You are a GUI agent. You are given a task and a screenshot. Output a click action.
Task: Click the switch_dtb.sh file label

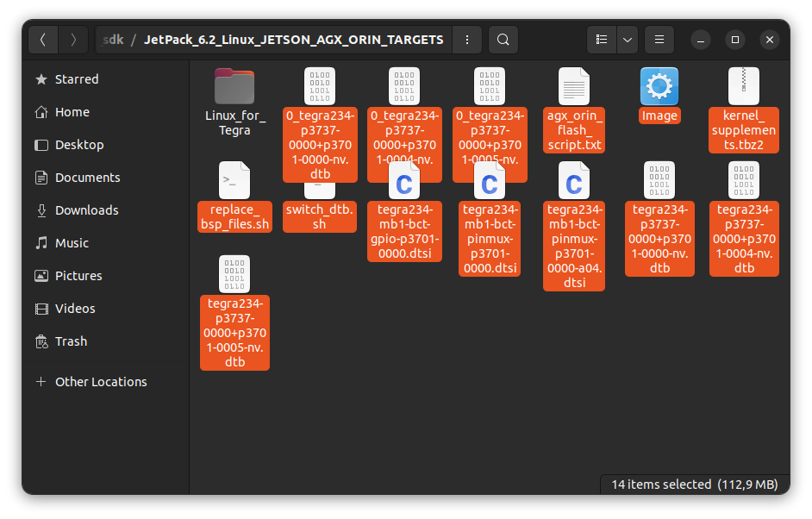click(x=320, y=216)
